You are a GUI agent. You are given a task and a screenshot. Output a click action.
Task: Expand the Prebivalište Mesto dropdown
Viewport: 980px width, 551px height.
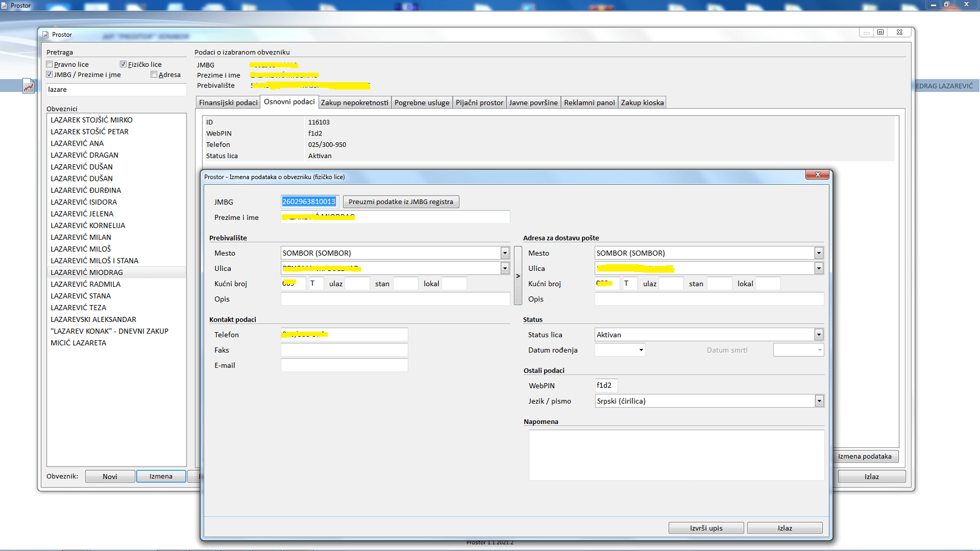pyautogui.click(x=505, y=253)
